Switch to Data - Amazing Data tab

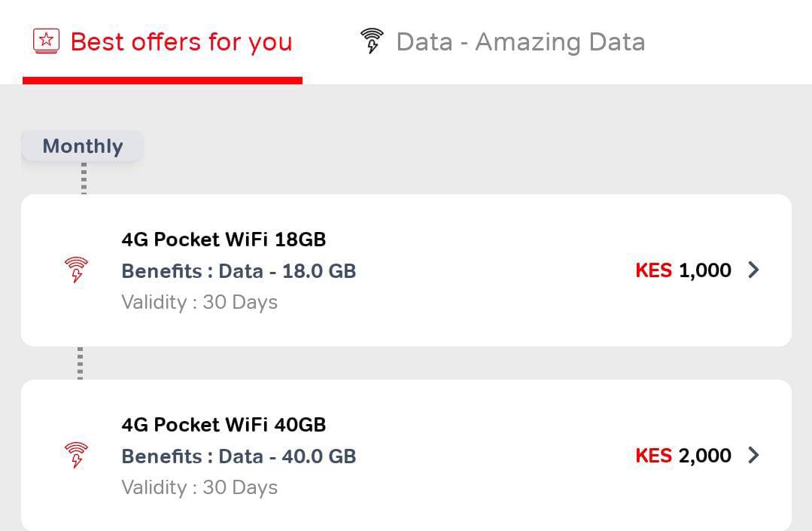[502, 42]
